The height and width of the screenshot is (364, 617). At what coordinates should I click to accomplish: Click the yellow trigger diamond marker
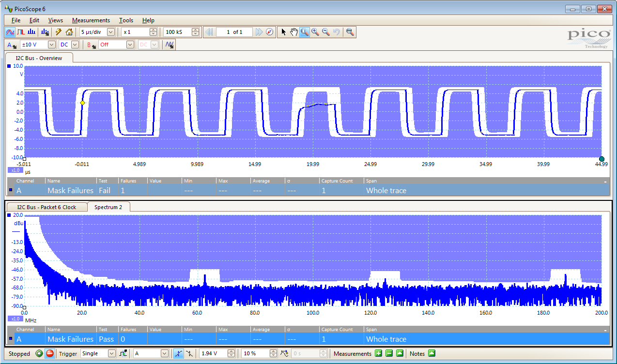(82, 103)
